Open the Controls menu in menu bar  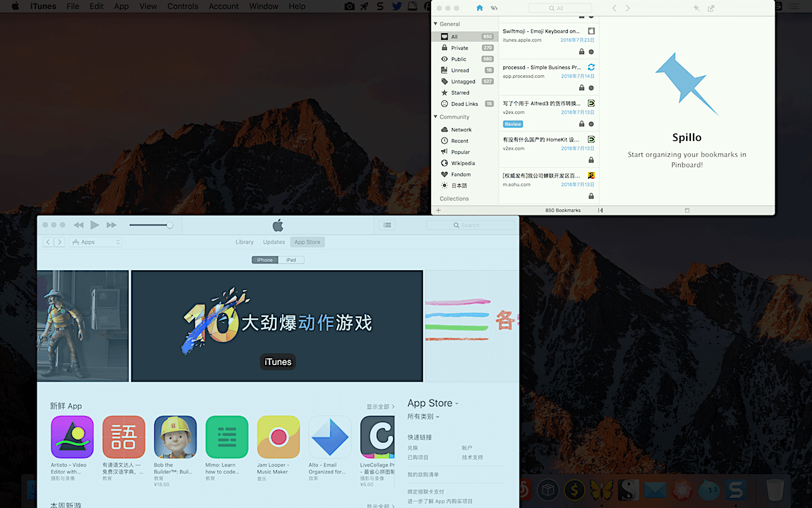(x=183, y=6)
